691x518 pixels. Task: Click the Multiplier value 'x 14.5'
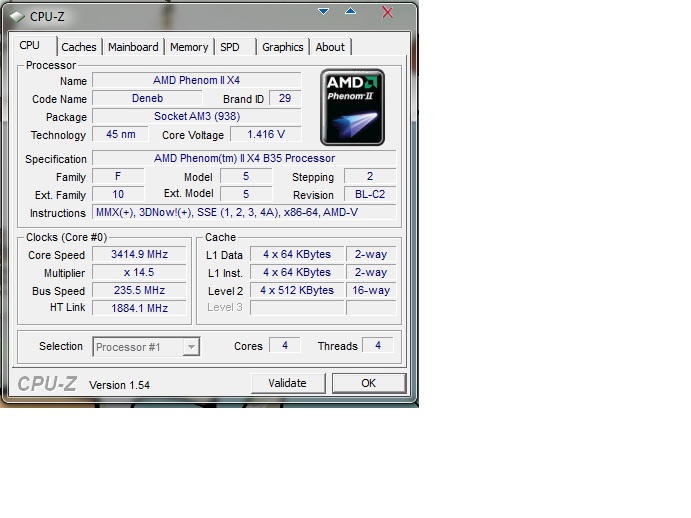coord(139,272)
